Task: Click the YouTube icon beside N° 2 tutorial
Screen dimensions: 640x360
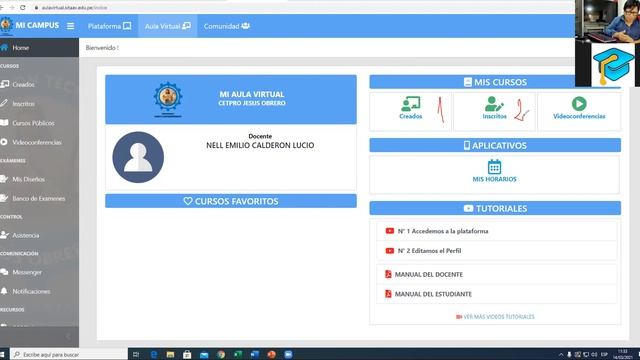Action: tap(390, 251)
